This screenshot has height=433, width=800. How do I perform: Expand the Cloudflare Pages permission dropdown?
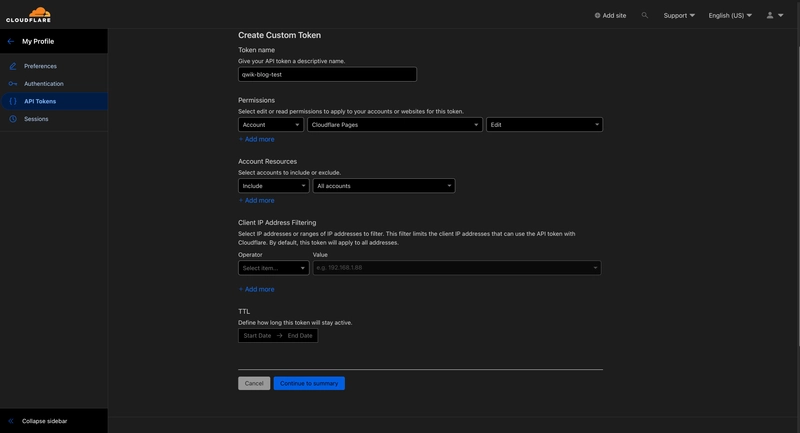[394, 125]
